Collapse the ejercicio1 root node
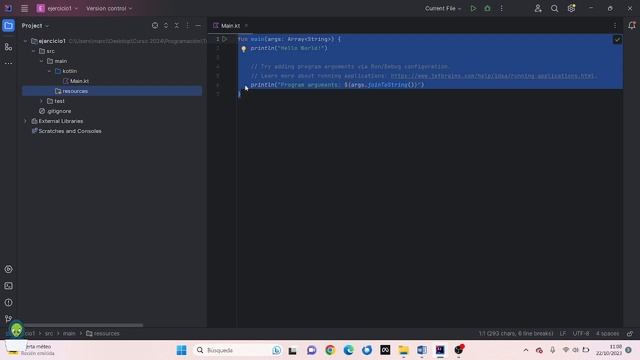640x360 pixels. pyautogui.click(x=25, y=41)
